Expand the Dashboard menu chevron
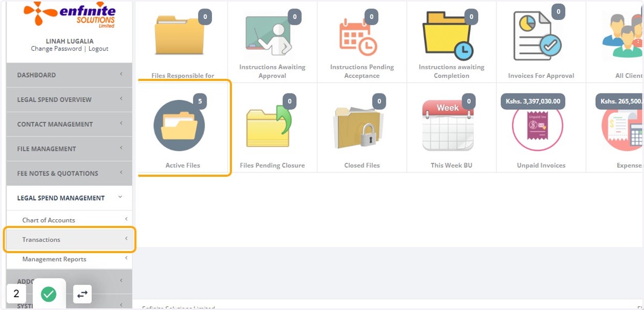Image resolution: width=644 pixels, height=310 pixels. (x=121, y=74)
